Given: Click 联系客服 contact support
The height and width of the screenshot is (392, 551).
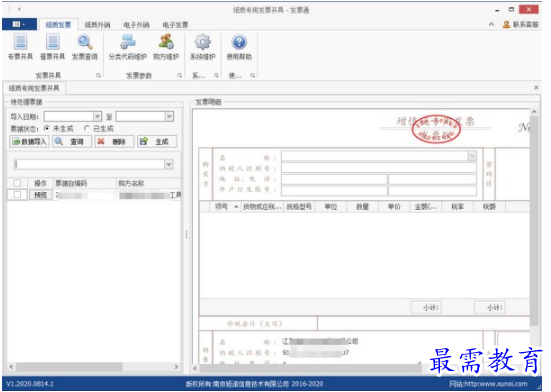Looking at the screenshot, I should 520,25.
